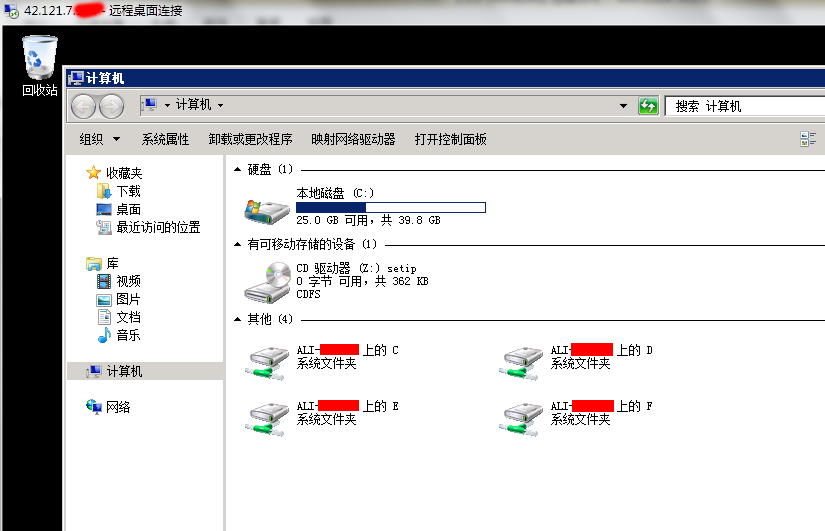
Task: Click the forward navigation arrow button
Action: point(112,106)
